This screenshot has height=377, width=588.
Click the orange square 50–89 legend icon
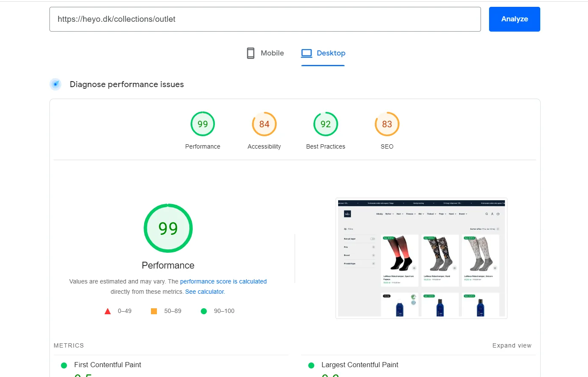[154, 311]
